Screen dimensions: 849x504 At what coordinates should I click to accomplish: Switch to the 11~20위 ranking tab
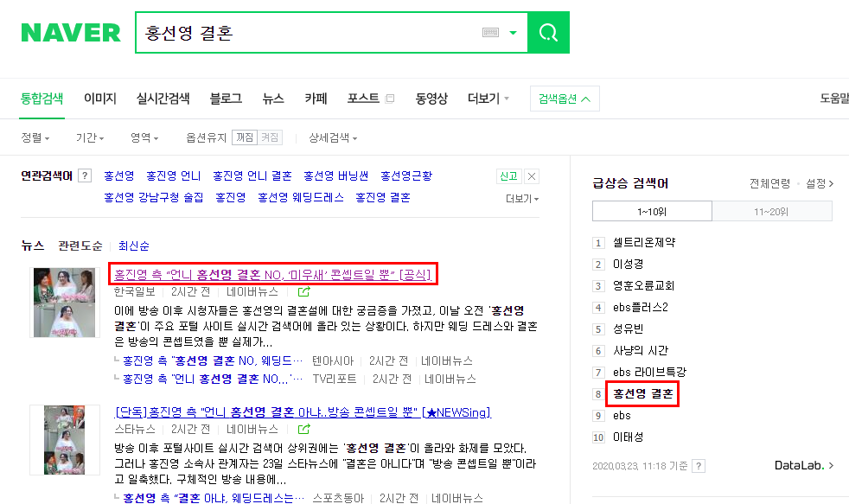[x=771, y=211]
